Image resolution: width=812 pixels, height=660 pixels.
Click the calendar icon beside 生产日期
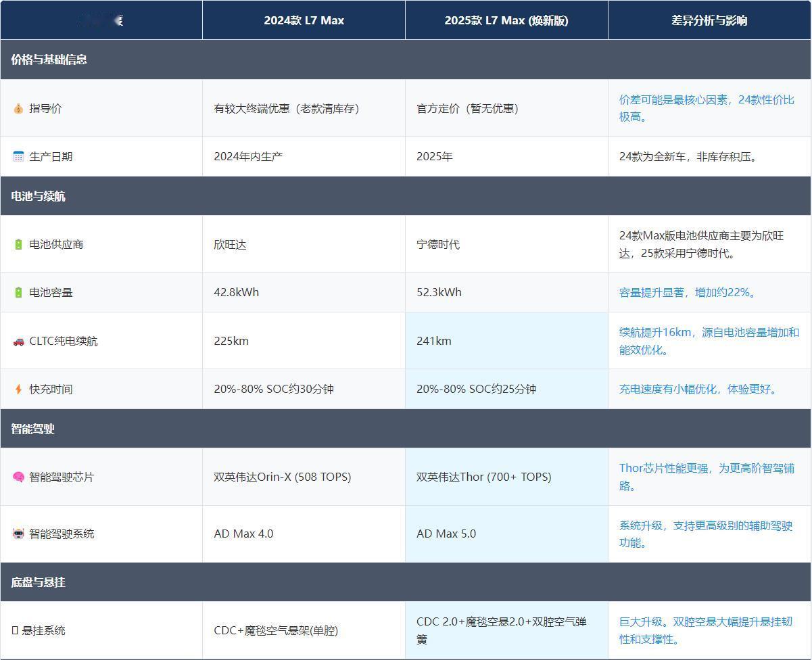(x=18, y=156)
